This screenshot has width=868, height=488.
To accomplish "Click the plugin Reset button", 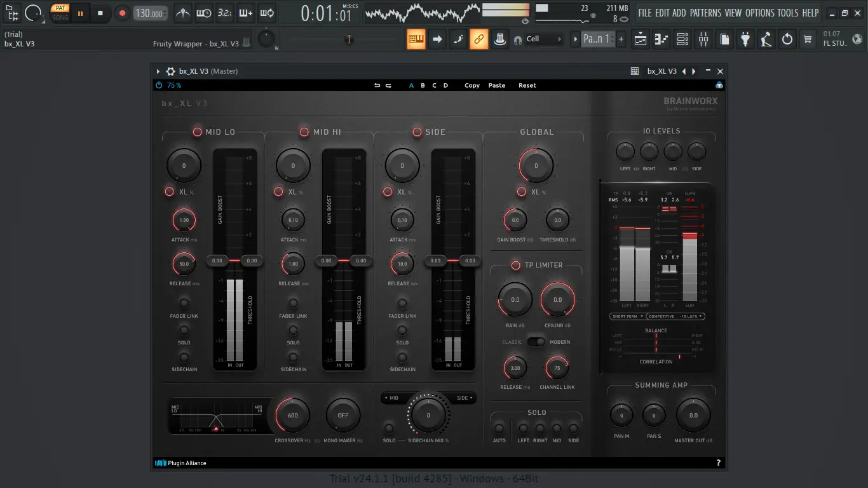I will (527, 85).
